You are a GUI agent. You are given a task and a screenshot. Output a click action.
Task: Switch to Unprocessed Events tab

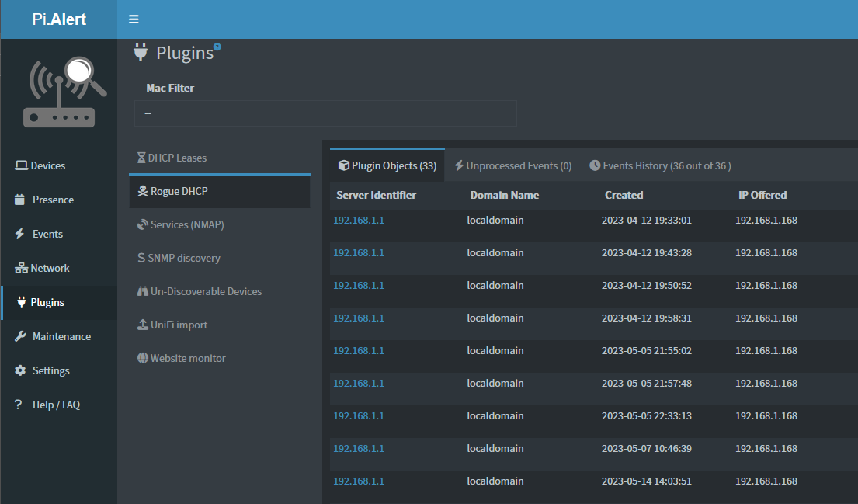(512, 165)
